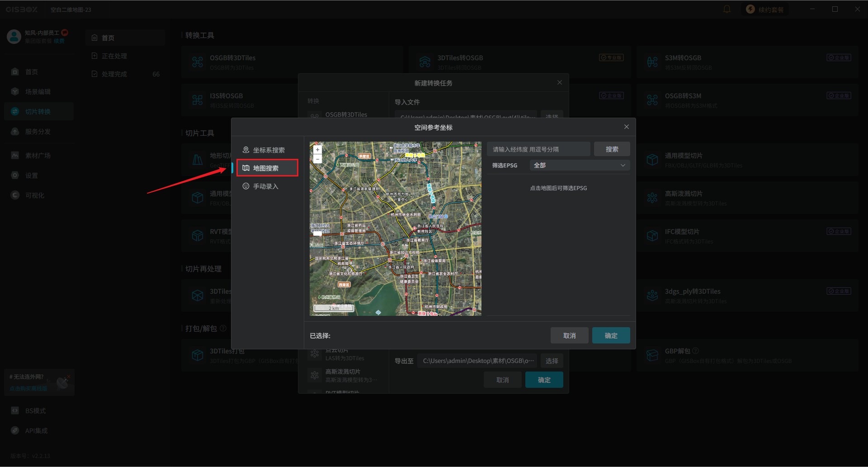Click the map zoom-out minus button

pos(317,159)
